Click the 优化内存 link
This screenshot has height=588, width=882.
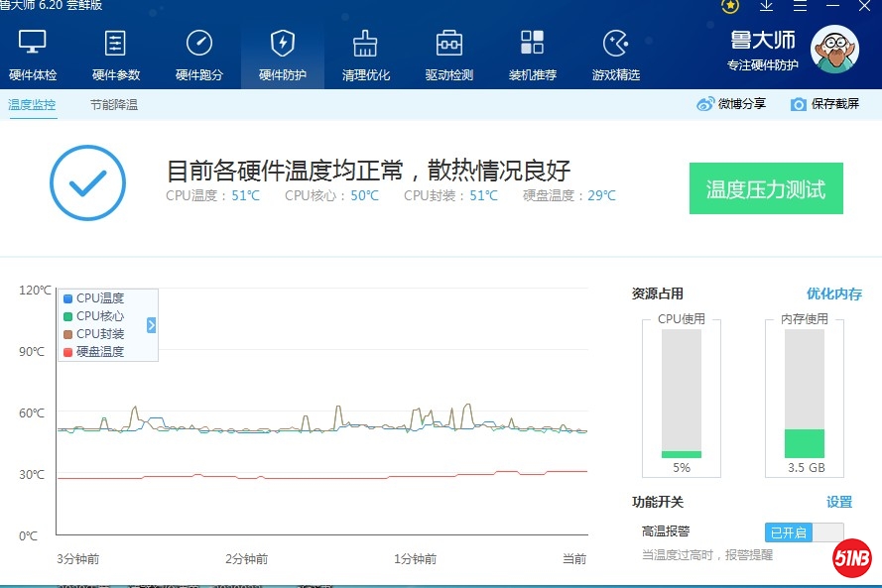pos(833,294)
